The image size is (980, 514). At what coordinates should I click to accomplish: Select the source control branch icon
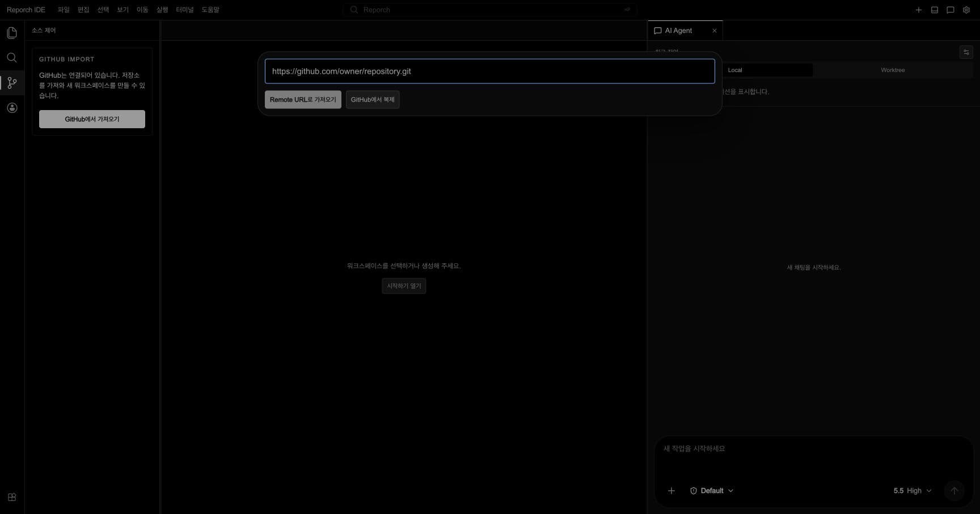pos(12,83)
